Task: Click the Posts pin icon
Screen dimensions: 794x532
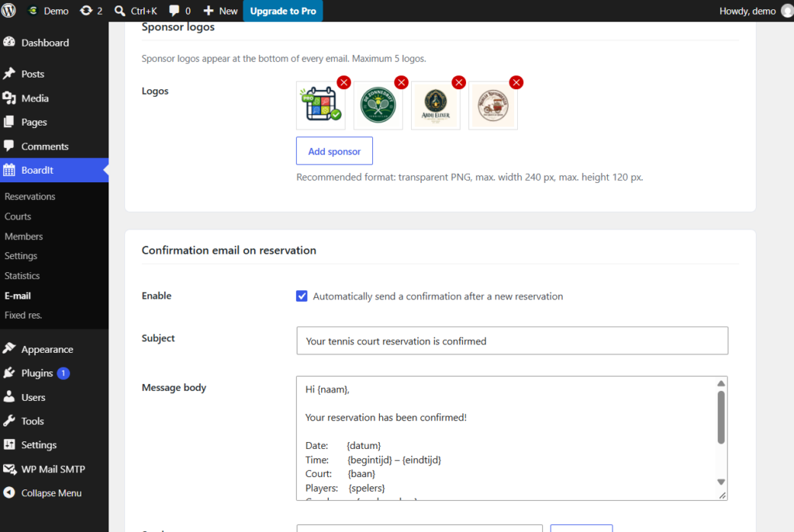Action: pos(9,74)
